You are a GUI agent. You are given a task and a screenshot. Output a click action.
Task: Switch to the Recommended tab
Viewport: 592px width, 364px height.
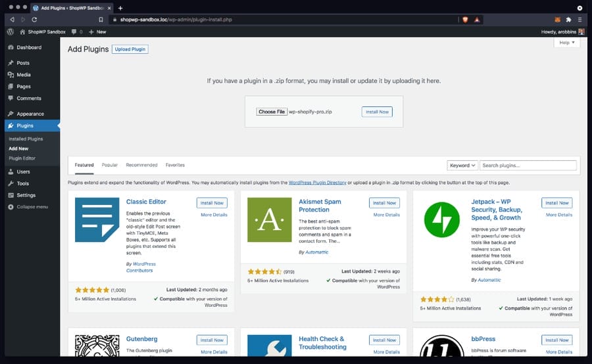141,165
